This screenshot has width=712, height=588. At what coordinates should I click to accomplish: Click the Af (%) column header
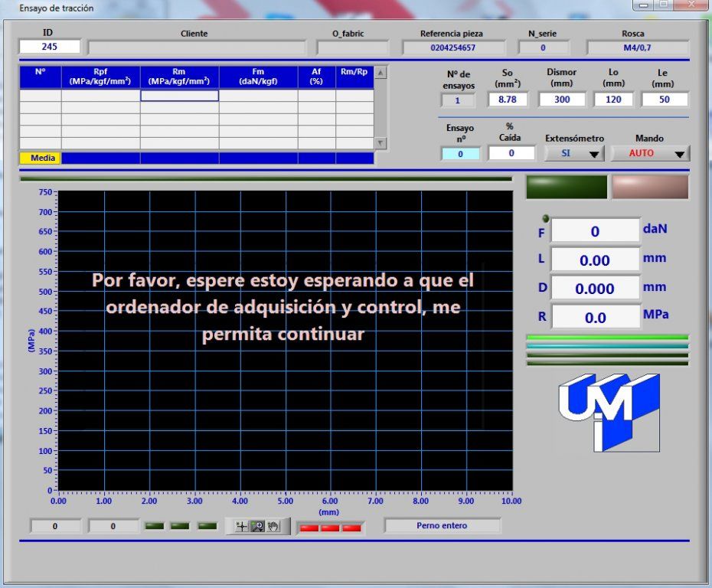click(x=316, y=77)
